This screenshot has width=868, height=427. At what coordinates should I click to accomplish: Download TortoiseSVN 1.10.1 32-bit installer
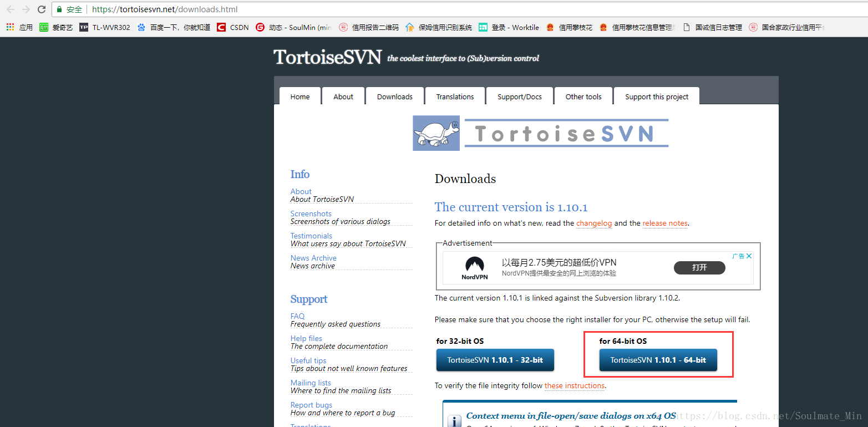495,360
